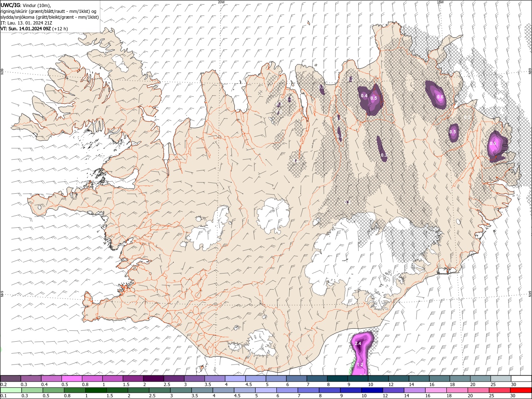Select the snow legend swatch labeled 6

pos(296,379)
